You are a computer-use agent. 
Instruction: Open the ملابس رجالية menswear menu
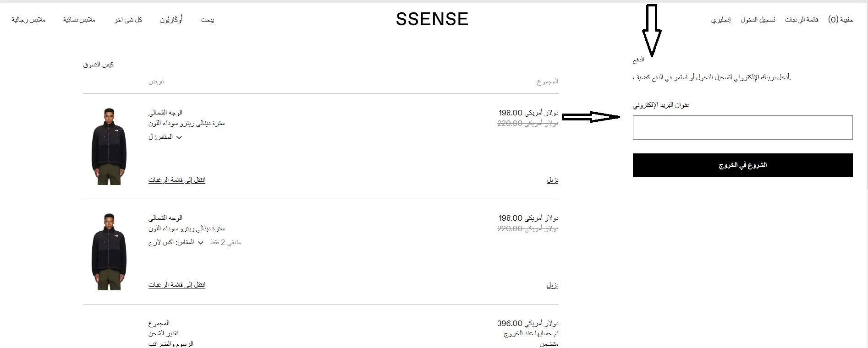point(28,20)
